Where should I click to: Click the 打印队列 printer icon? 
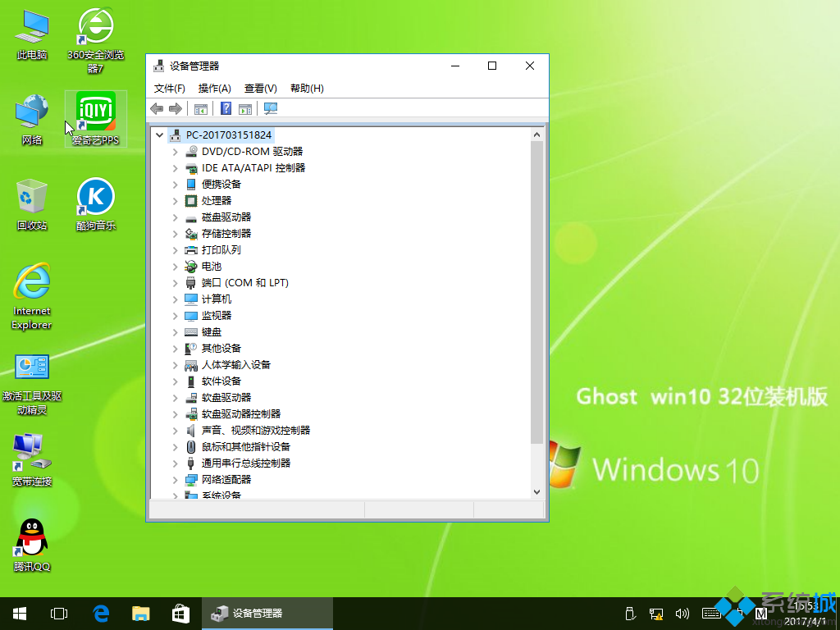point(191,250)
